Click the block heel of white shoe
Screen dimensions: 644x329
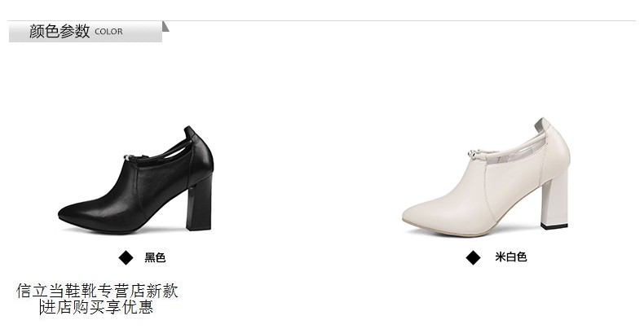coord(555,200)
